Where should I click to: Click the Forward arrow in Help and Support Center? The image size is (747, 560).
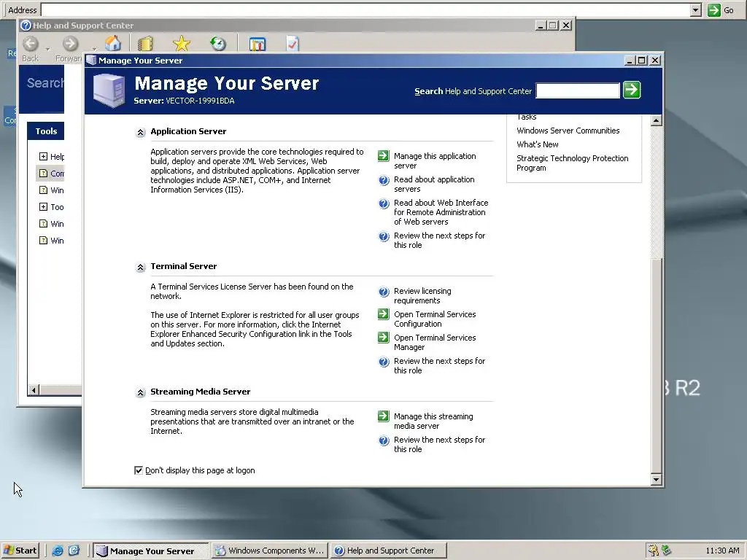tap(70, 44)
